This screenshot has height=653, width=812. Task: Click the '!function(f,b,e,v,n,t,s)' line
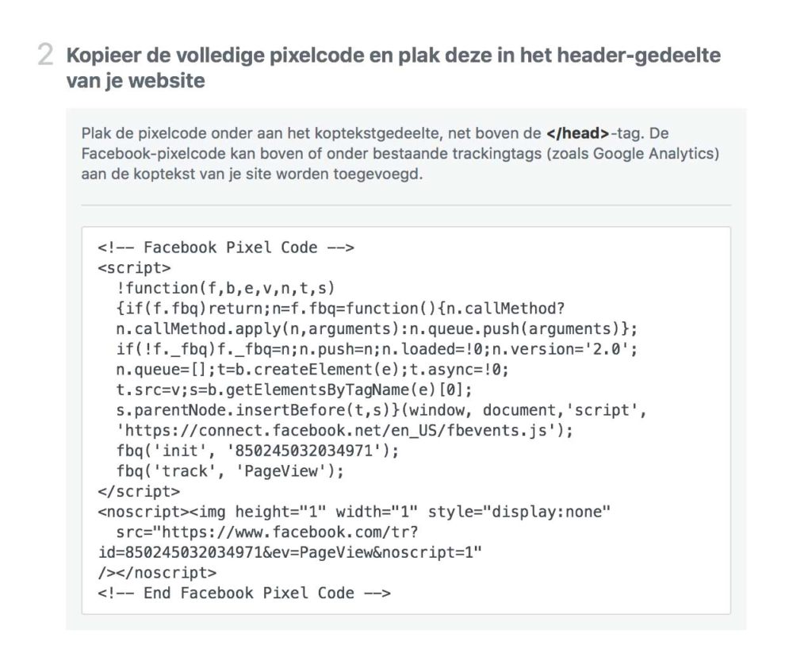tap(226, 288)
